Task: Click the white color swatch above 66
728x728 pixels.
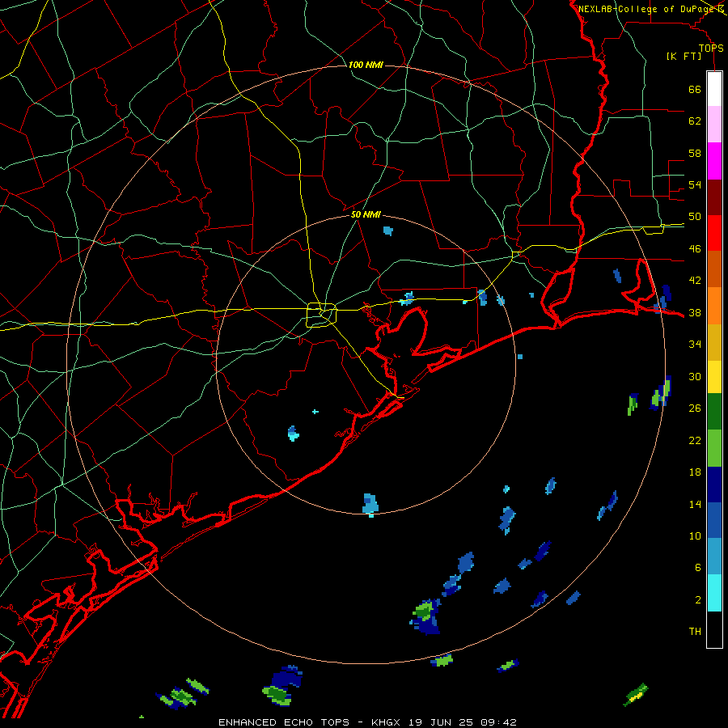Action: coord(714,89)
